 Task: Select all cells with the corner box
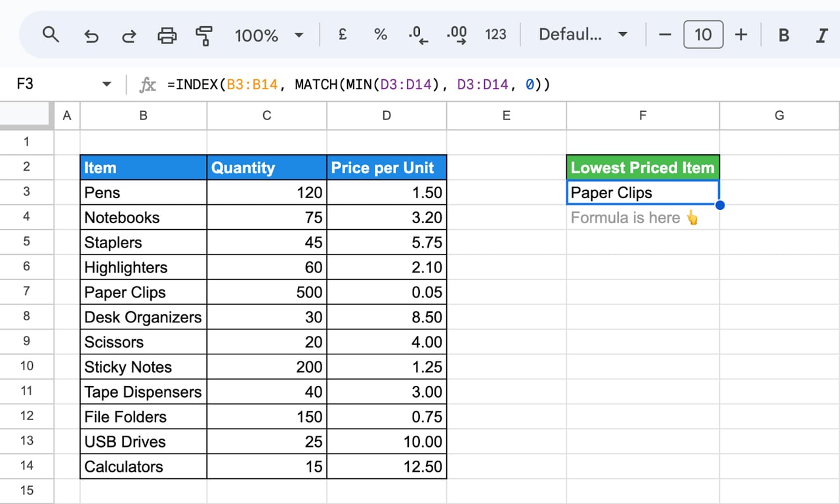pyautogui.click(x=26, y=115)
